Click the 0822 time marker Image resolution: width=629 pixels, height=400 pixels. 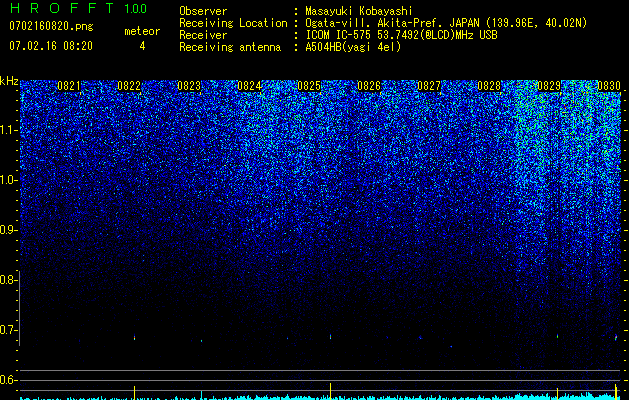[x=129, y=86]
